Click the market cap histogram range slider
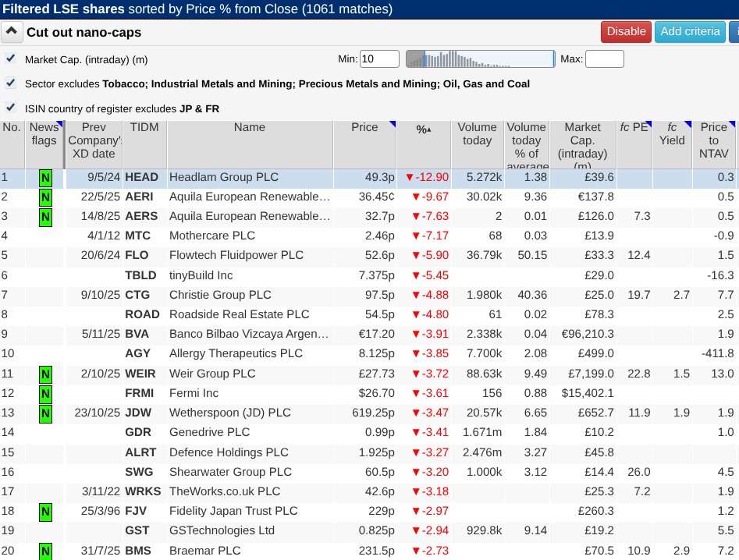 coord(480,58)
